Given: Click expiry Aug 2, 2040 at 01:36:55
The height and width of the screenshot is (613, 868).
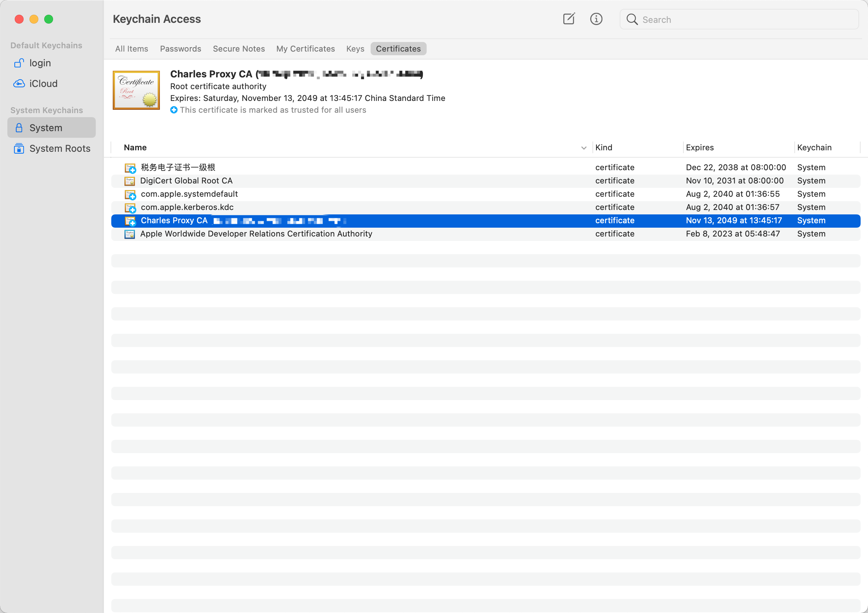Looking at the screenshot, I should 733,194.
